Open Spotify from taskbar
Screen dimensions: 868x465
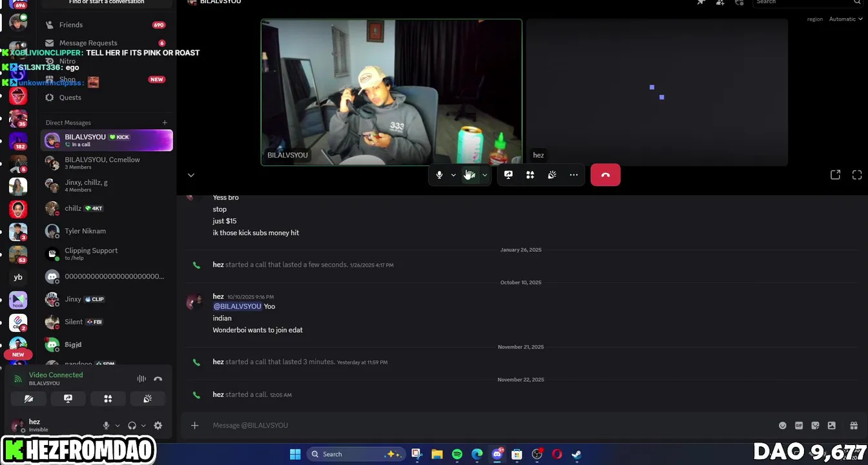[x=457, y=454]
